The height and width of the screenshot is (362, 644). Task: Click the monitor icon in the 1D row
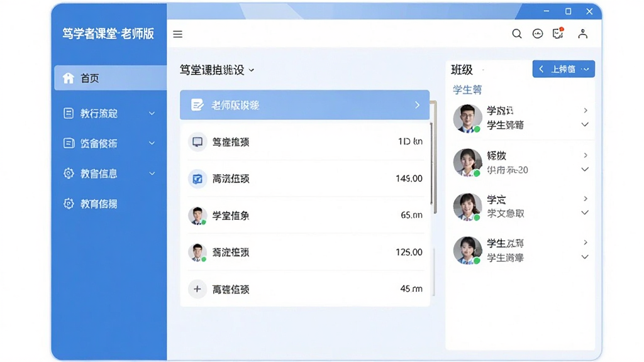click(197, 142)
